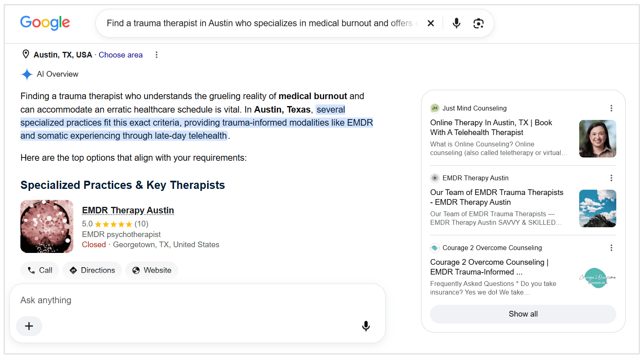Click the Georgetown, TX, United States address
The image size is (644, 359).
tap(166, 245)
